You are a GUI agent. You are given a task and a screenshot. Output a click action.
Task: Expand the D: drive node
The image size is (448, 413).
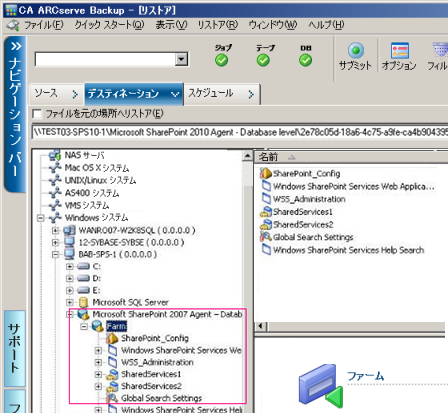coord(69,278)
